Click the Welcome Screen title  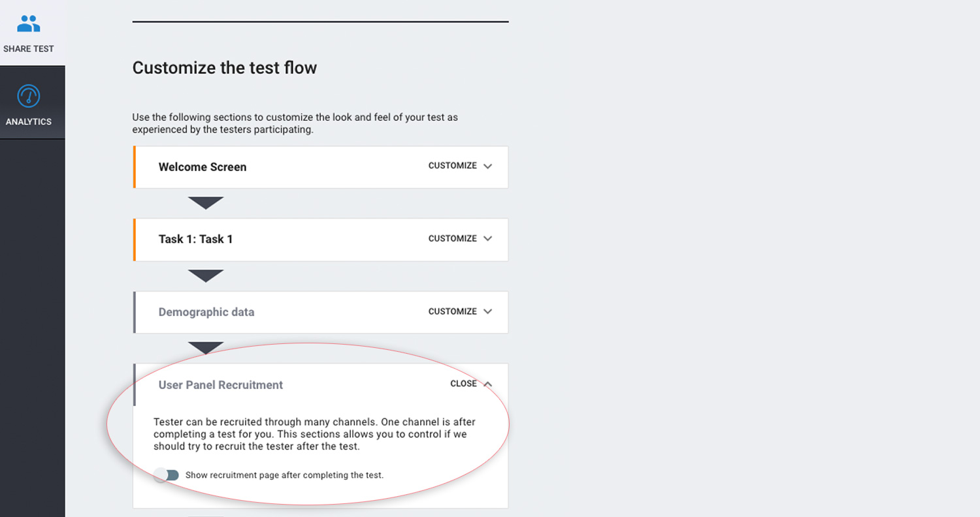(203, 167)
